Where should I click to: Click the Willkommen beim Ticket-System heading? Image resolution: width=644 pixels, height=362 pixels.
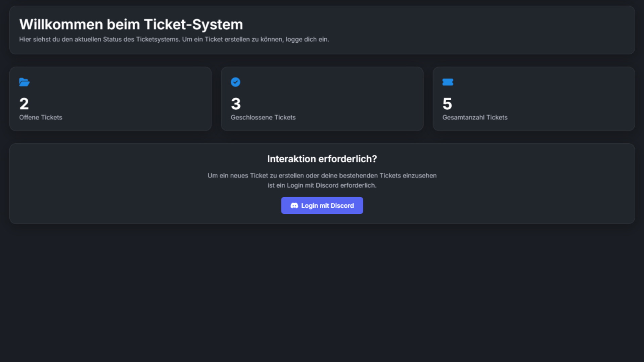(131, 24)
